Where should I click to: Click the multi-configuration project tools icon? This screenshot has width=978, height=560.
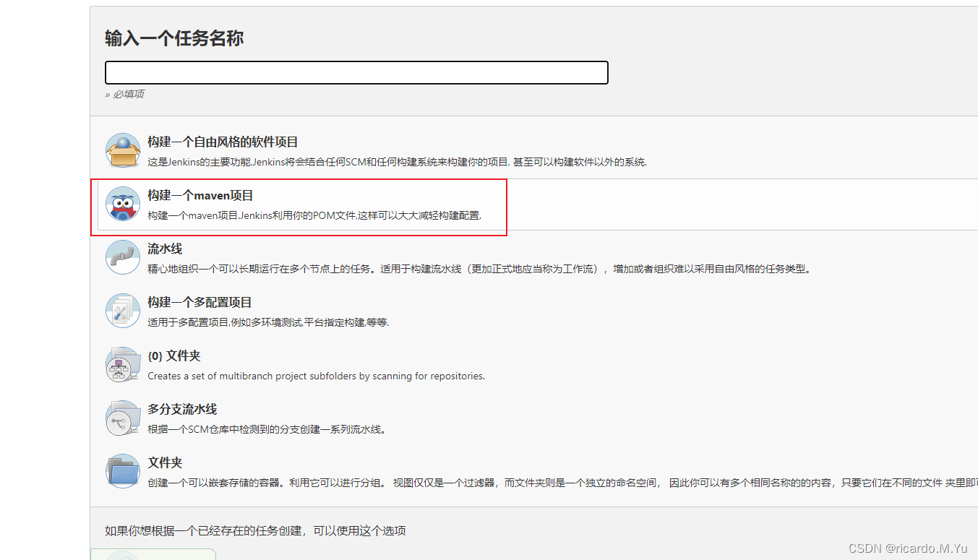(123, 311)
